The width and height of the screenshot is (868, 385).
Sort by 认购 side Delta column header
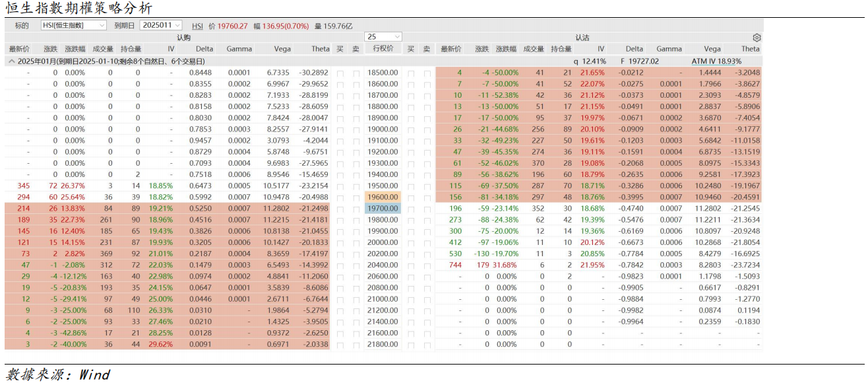(x=204, y=49)
